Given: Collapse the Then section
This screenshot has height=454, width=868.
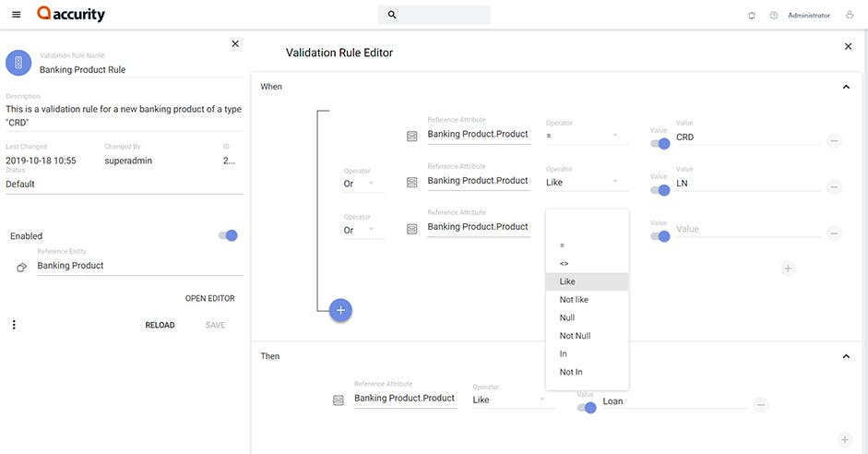Looking at the screenshot, I should tap(846, 356).
